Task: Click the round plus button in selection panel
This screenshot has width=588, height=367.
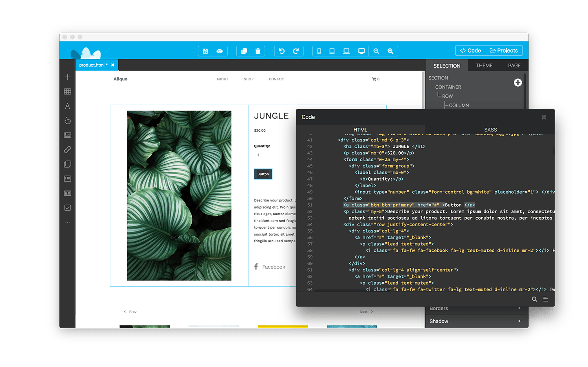Action: [x=518, y=82]
